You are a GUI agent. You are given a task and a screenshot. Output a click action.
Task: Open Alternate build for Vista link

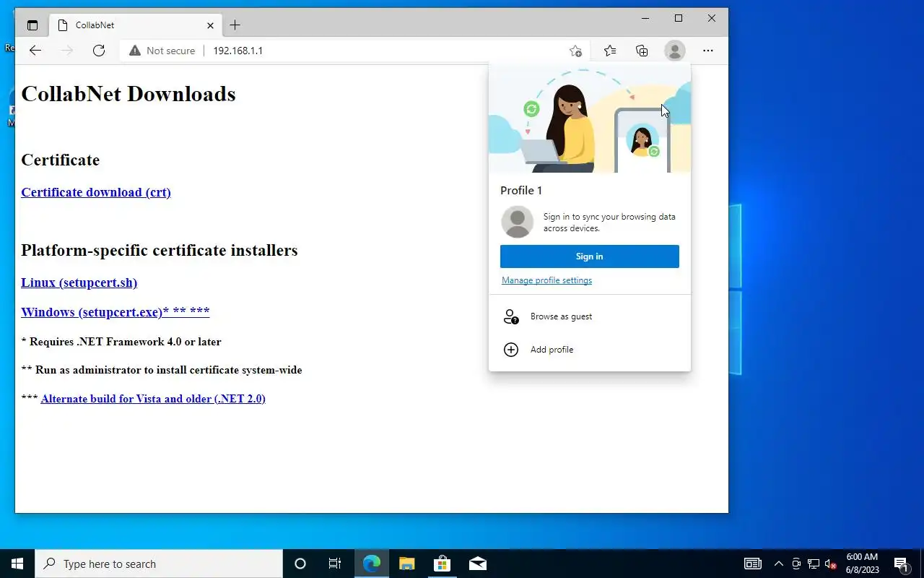point(153,399)
